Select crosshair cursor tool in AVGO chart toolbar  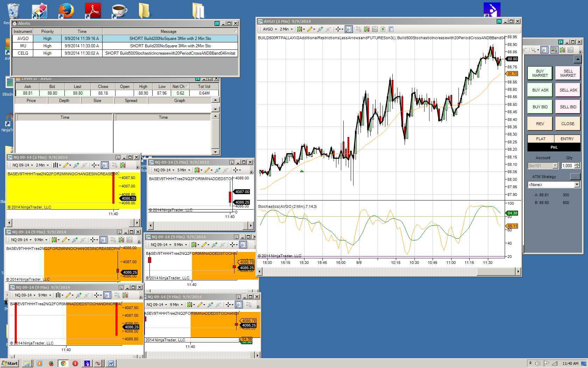337,29
